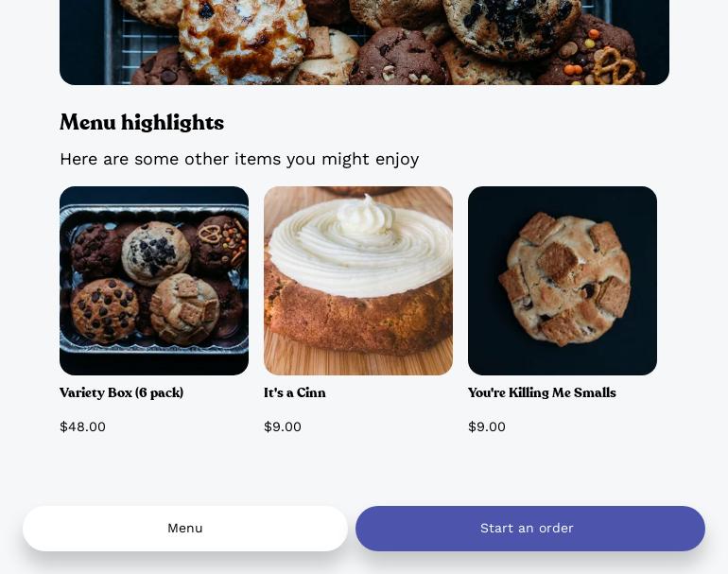Select the Variety Box (6 pack) title
Screen dimensions: 728x574
122,392
